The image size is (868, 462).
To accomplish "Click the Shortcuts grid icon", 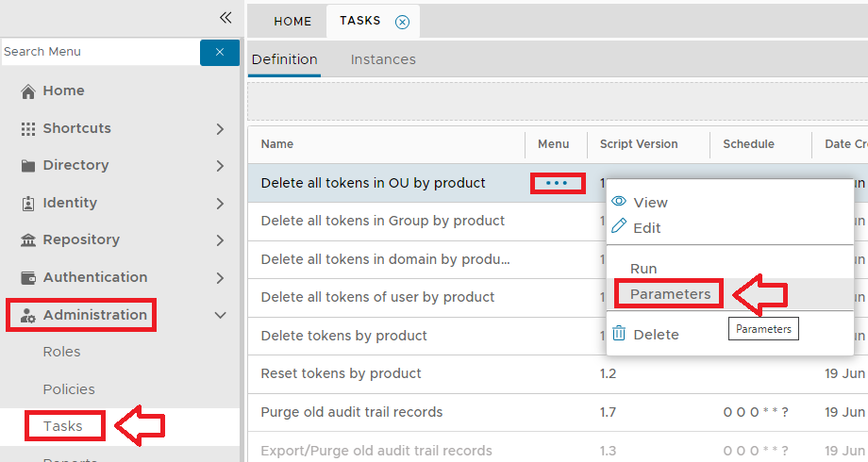I will (x=28, y=129).
